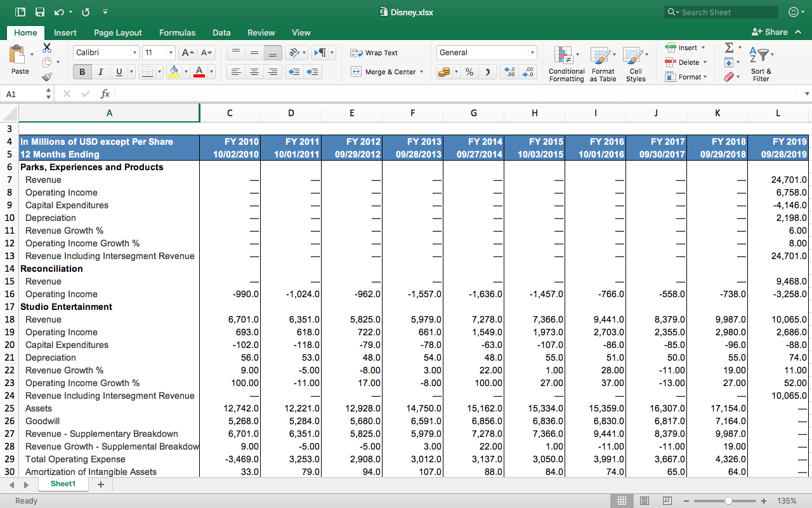Image resolution: width=812 pixels, height=508 pixels.
Task: Redo the last action
Action: pyautogui.click(x=86, y=12)
